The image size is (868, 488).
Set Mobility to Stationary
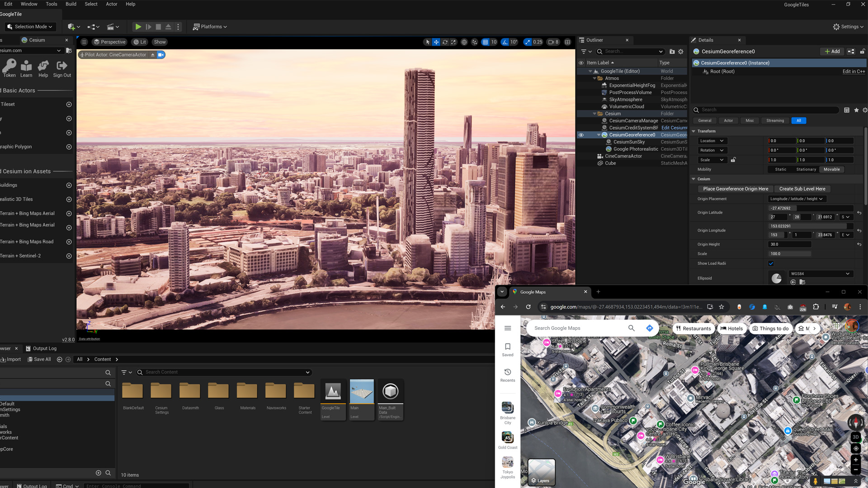(806, 169)
